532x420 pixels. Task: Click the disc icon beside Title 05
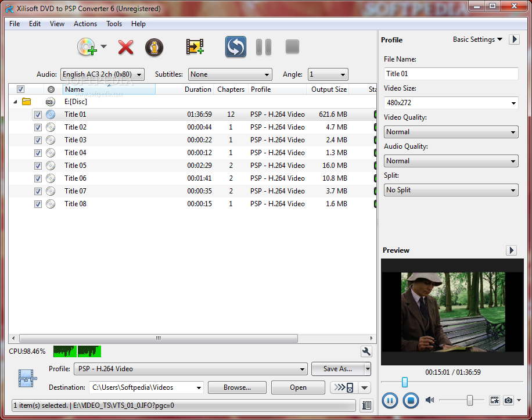tap(51, 166)
